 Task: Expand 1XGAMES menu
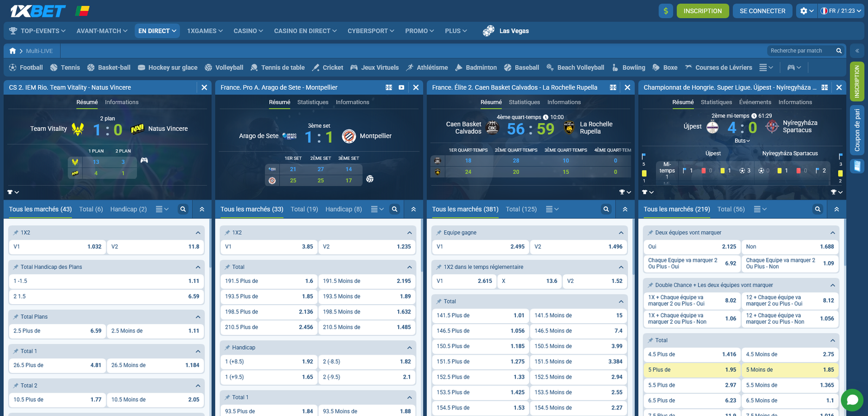coord(205,31)
